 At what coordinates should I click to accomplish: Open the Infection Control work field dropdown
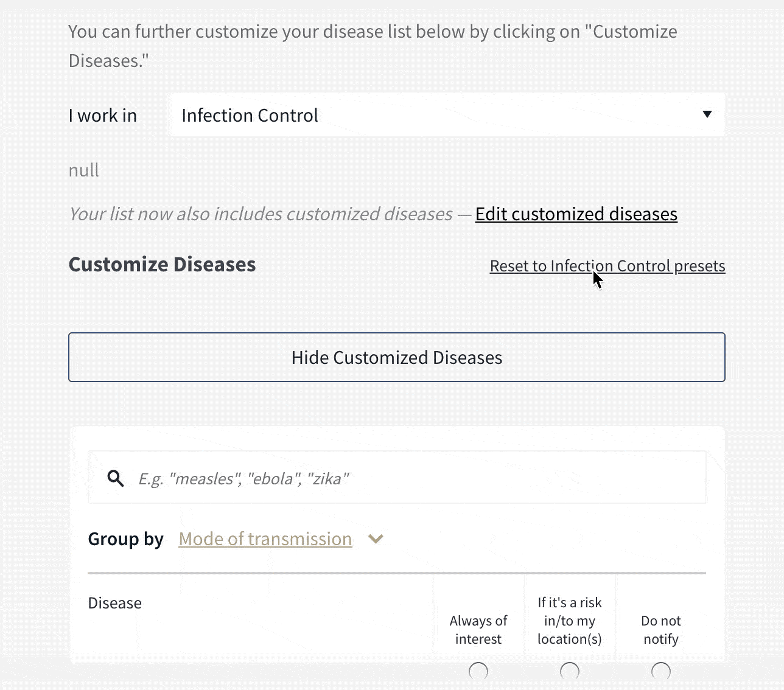point(447,114)
